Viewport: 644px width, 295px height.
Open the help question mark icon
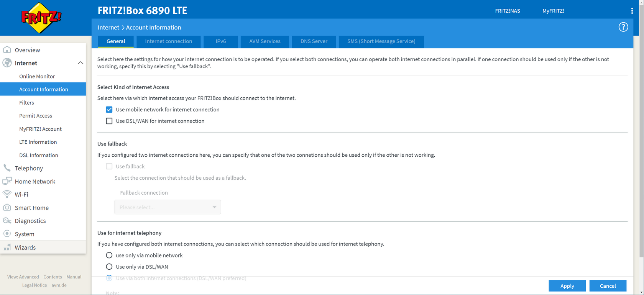click(x=623, y=27)
